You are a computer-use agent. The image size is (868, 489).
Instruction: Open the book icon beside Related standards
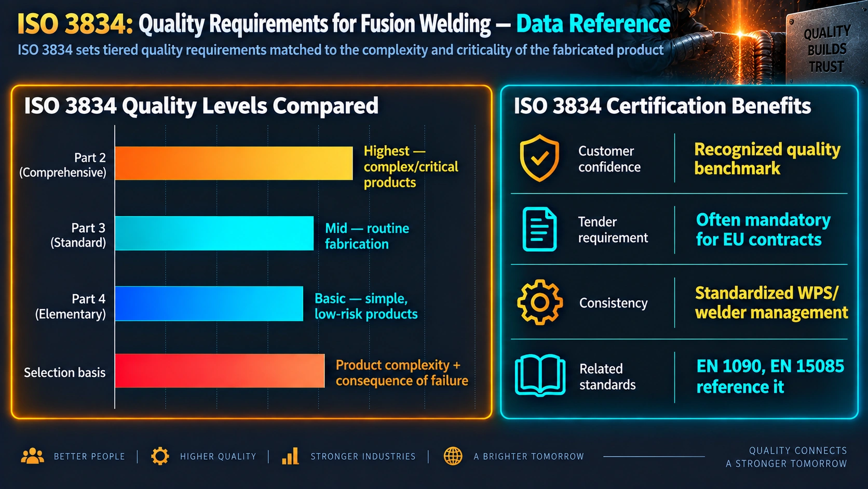click(540, 375)
